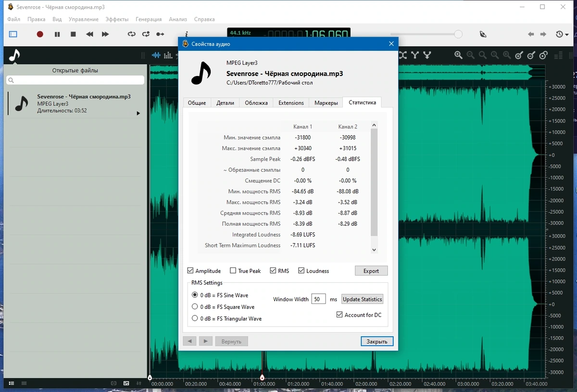
Task: Switch to waveform view icon
Action: (x=156, y=55)
